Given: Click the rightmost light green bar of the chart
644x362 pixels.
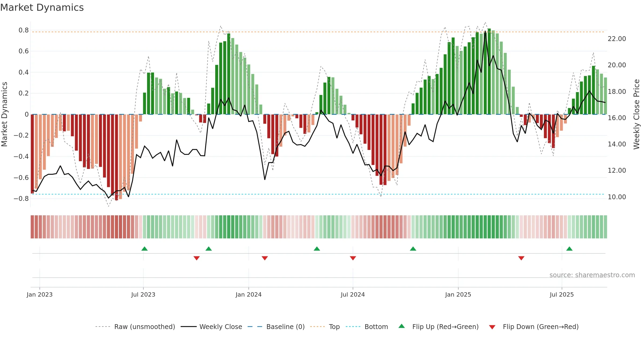Looking at the screenshot, I should tap(605, 96).
